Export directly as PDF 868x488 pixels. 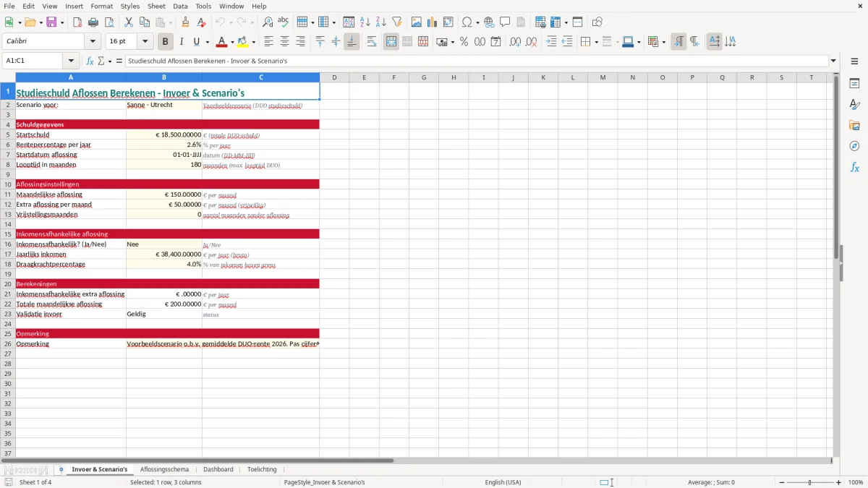[x=77, y=22]
